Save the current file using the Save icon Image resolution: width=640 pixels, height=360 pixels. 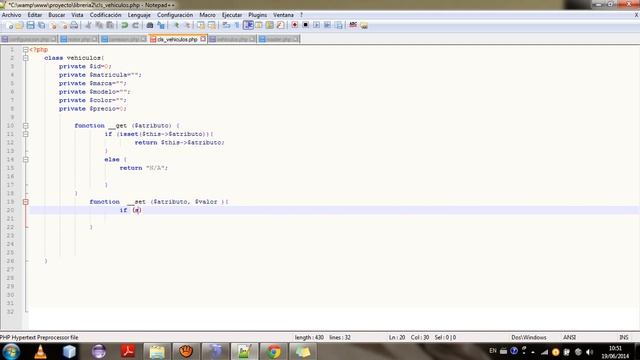click(x=30, y=25)
